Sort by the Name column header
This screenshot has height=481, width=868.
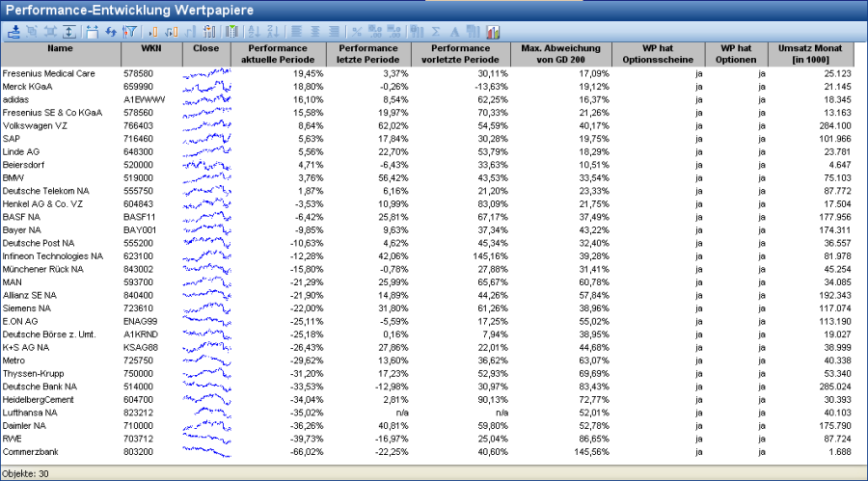pyautogui.click(x=60, y=48)
